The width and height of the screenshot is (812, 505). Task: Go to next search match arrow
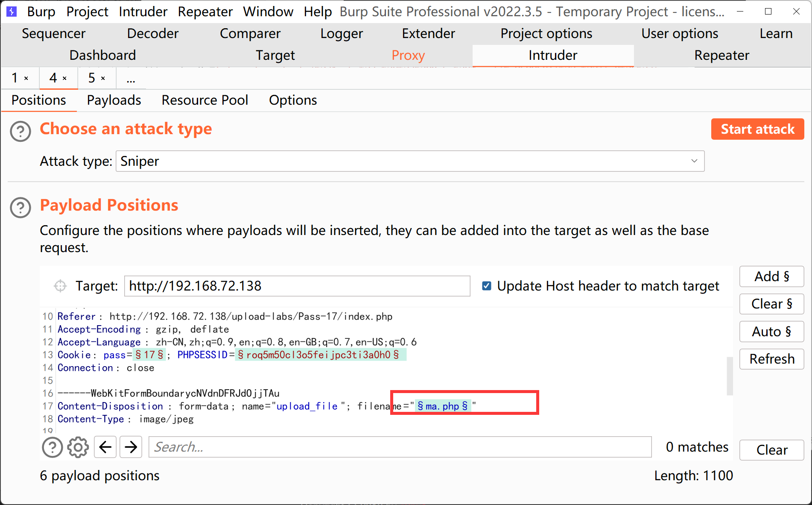click(x=131, y=447)
